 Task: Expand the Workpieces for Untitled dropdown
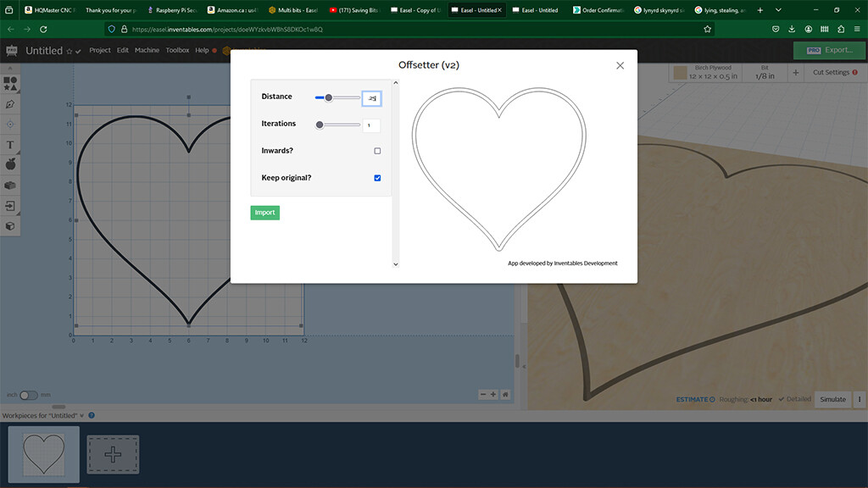(x=81, y=415)
